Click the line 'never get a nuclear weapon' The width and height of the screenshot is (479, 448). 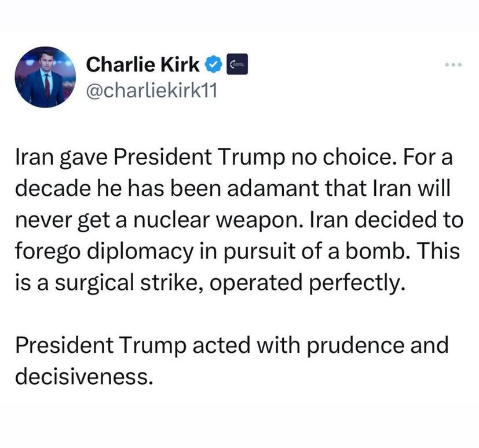pos(239,221)
